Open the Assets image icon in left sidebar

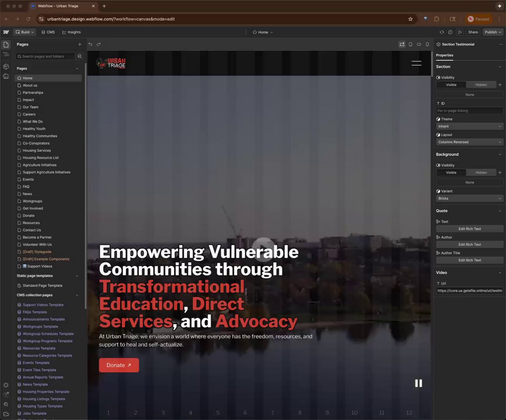click(6, 76)
